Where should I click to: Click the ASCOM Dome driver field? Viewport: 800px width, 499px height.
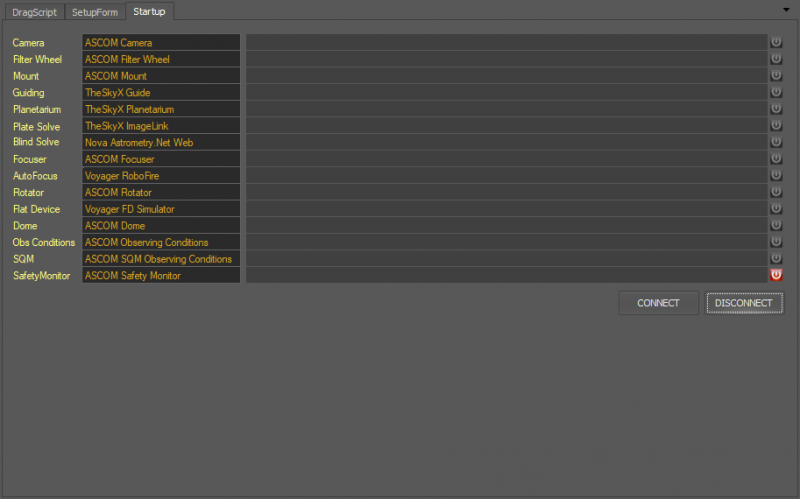(161, 226)
